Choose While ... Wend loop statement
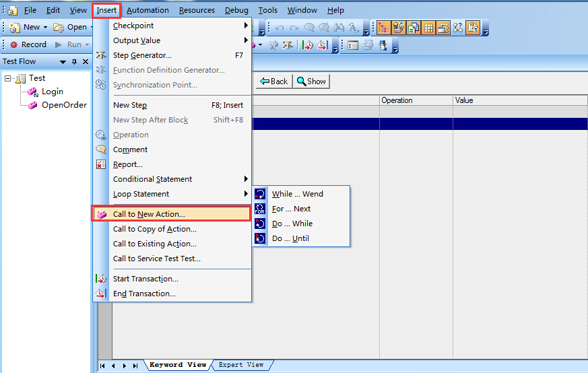The height and width of the screenshot is (373, 588). coord(297,194)
